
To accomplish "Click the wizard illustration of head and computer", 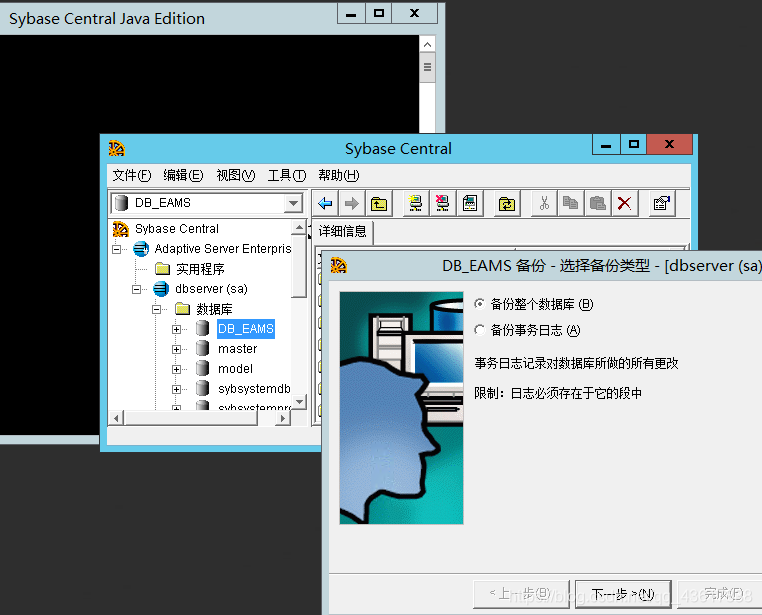I will coord(401,408).
